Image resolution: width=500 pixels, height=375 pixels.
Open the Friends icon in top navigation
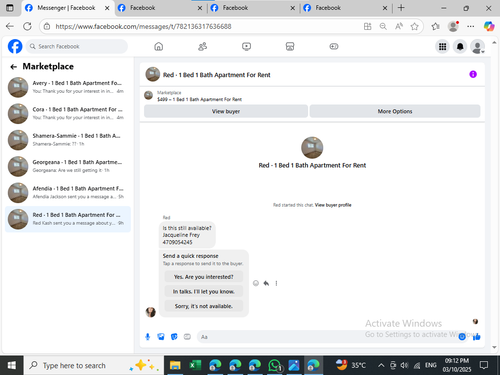[202, 46]
